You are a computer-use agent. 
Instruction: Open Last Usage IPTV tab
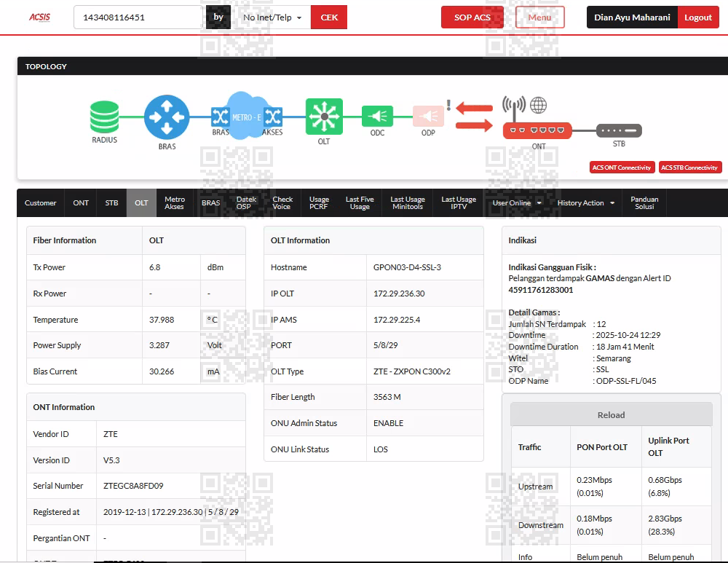coord(459,203)
